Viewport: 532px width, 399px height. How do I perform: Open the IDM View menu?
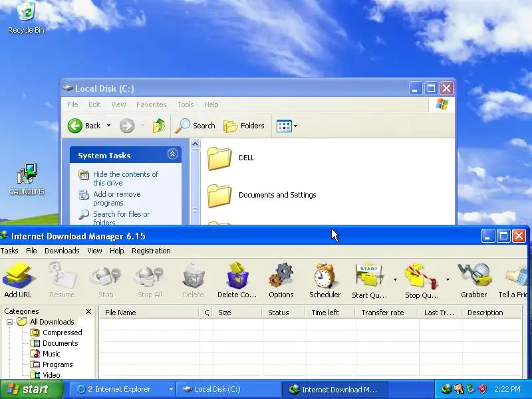94,251
